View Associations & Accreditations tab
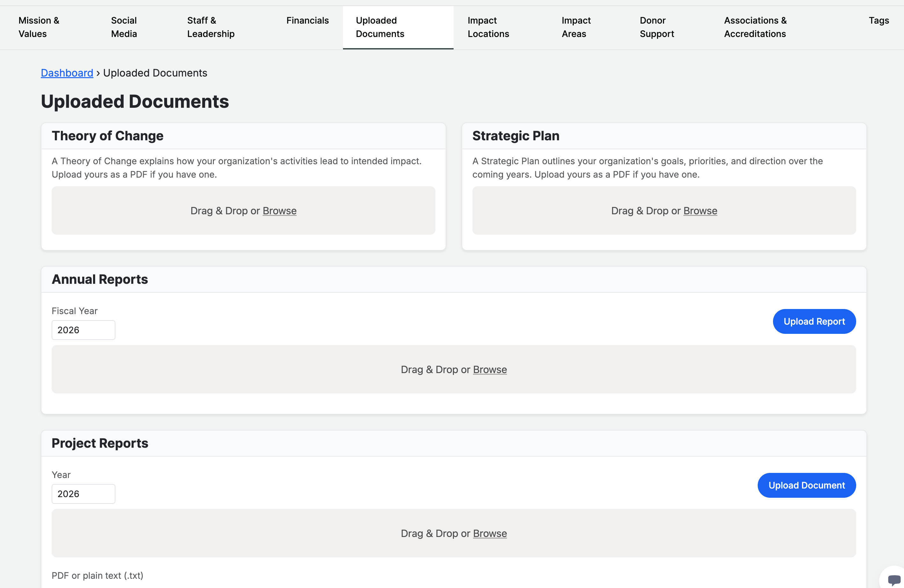The width and height of the screenshot is (904, 588). [755, 27]
